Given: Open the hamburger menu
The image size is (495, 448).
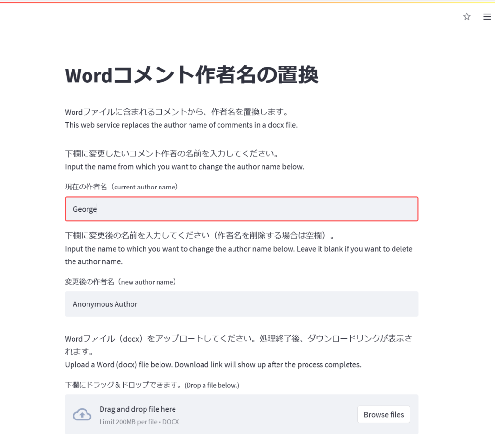Looking at the screenshot, I should (x=487, y=17).
